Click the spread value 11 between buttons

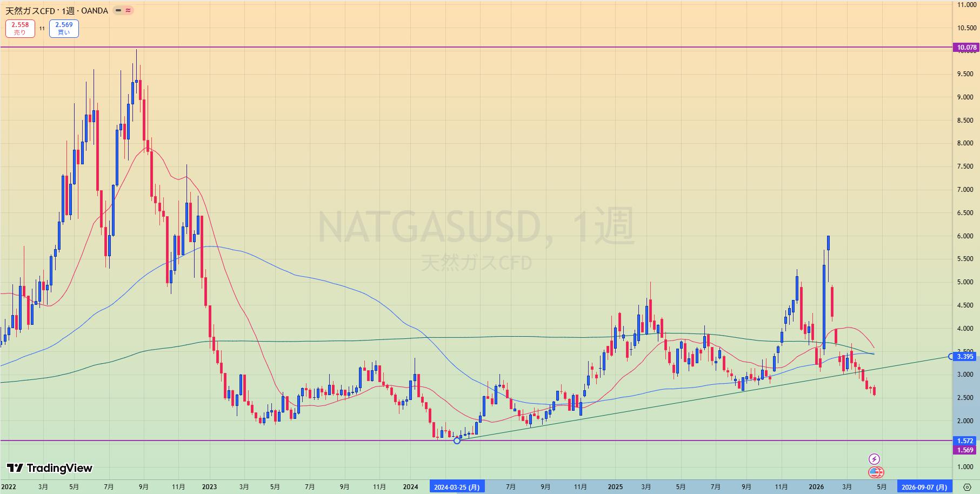(42, 29)
